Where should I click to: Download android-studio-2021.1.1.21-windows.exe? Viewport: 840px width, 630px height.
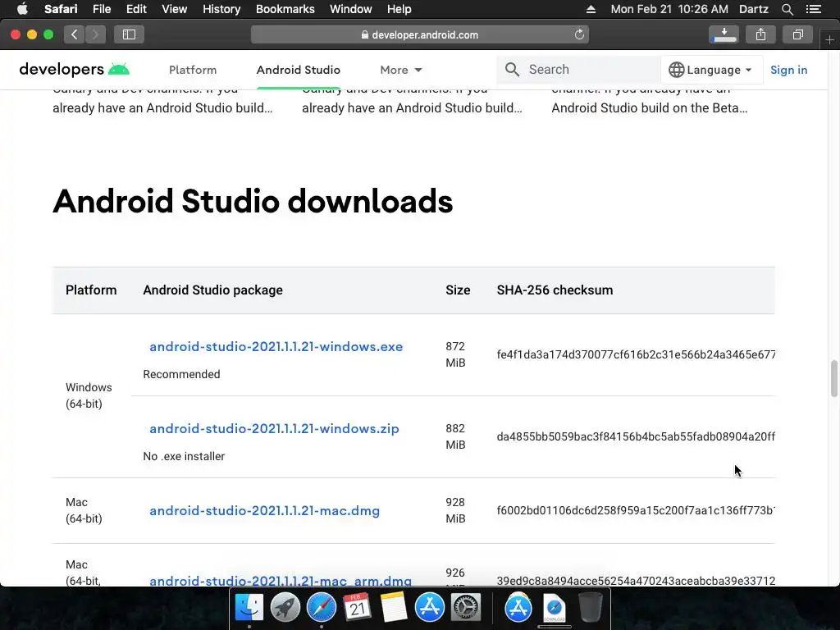[276, 347]
